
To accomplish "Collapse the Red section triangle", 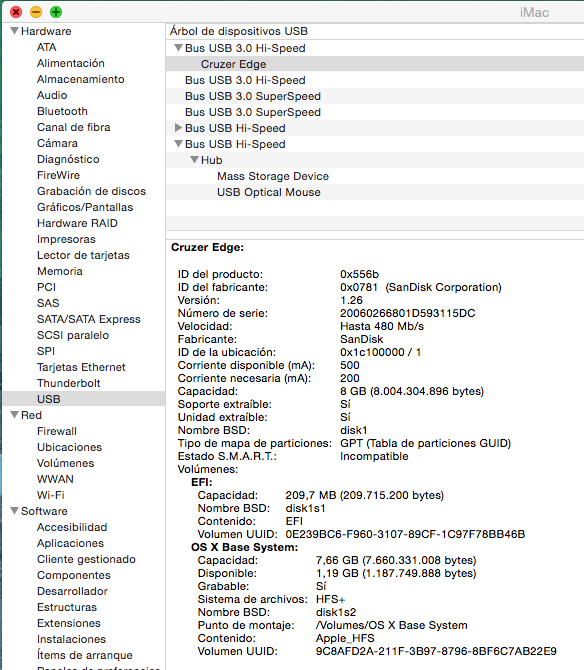I will 15,415.
